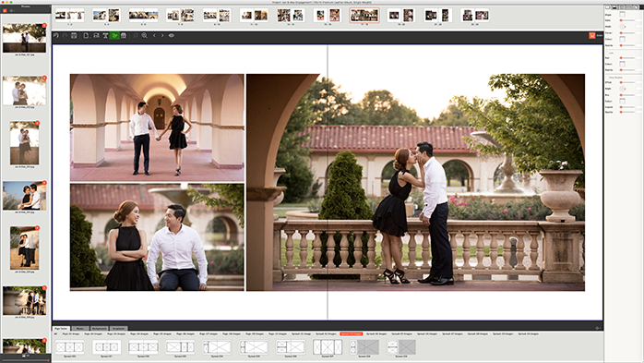Open the Shape picker in the properties panel

622,15
